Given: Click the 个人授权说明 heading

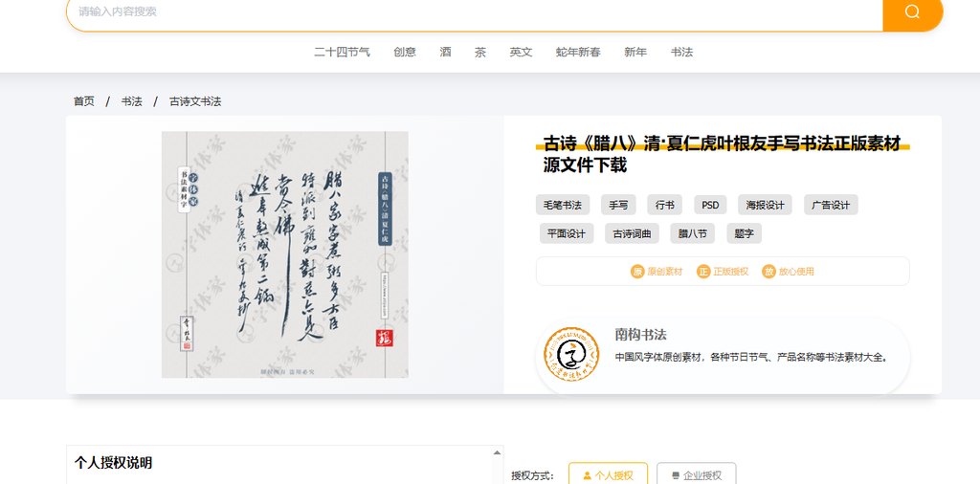Looking at the screenshot, I should tap(113, 463).
